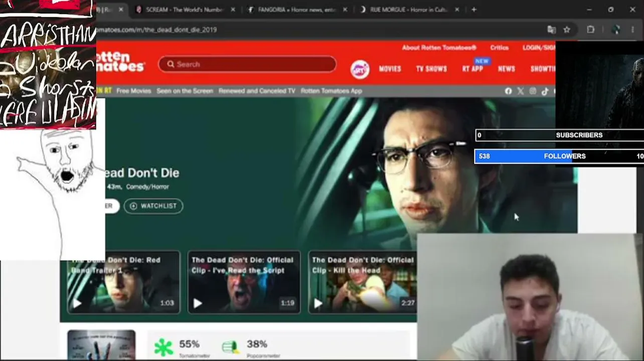The image size is (644, 361).
Task: Open Rotten Tomatoes TikTok icon
Action: click(x=545, y=91)
